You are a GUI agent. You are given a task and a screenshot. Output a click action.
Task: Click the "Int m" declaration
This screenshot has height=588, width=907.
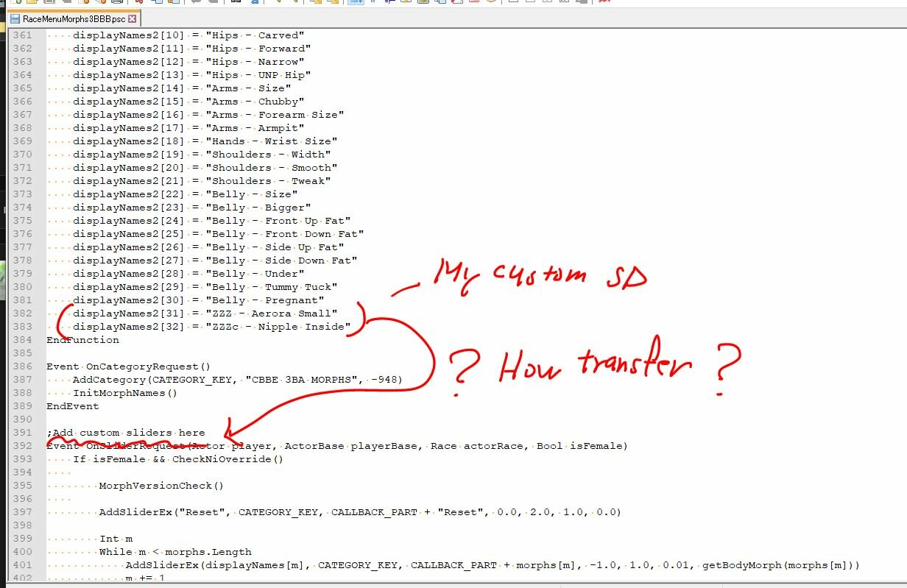[116, 539]
